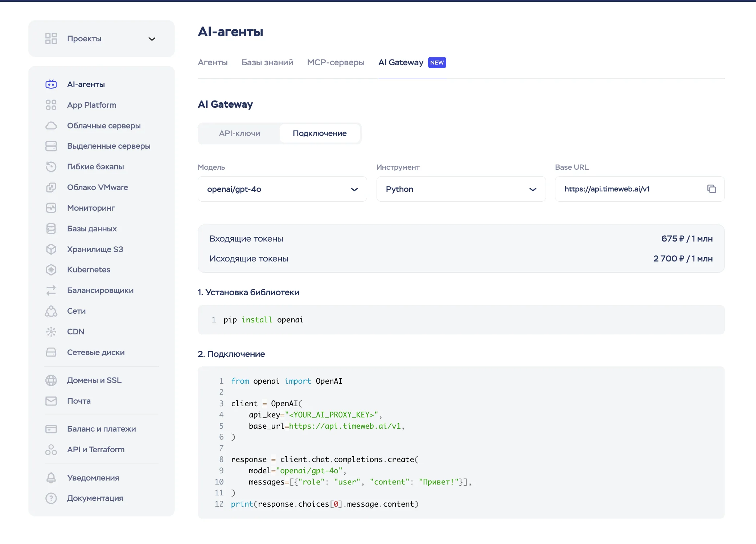756x544 pixels.
Task: Click the Хранилище S3 box icon
Action: (51, 249)
